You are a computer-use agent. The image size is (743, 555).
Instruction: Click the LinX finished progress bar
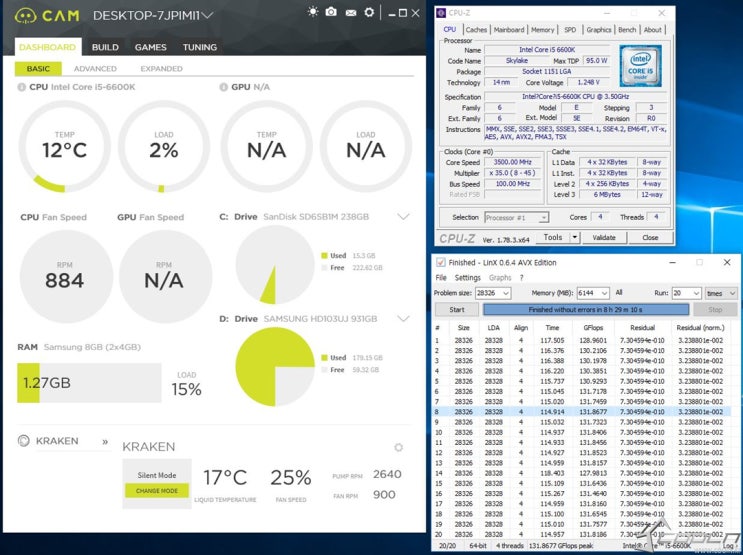[x=586, y=309]
